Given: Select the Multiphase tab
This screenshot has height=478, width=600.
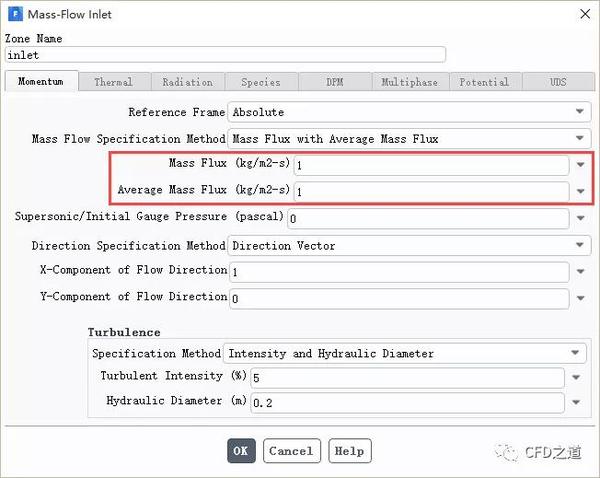Looking at the screenshot, I should (411, 82).
